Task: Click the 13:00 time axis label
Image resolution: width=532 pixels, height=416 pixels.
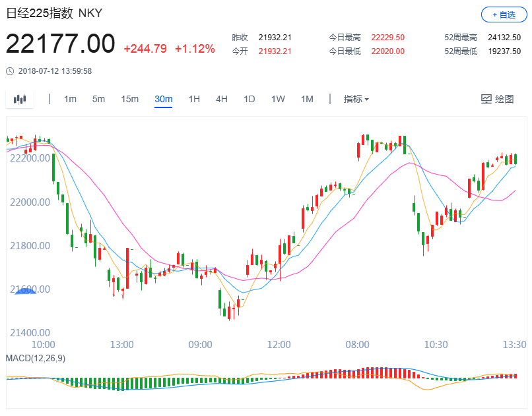Action: [x=122, y=345]
